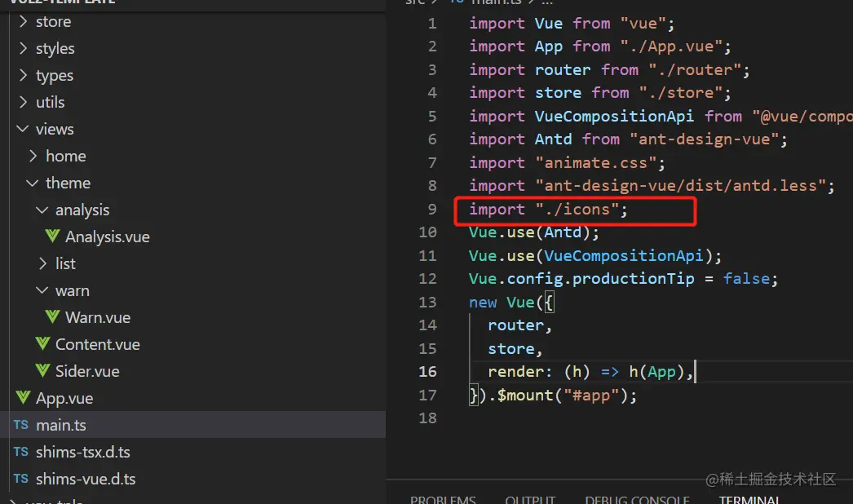Click "ant-design-vue" string on line 6
The width and height of the screenshot is (853, 504).
(x=705, y=139)
